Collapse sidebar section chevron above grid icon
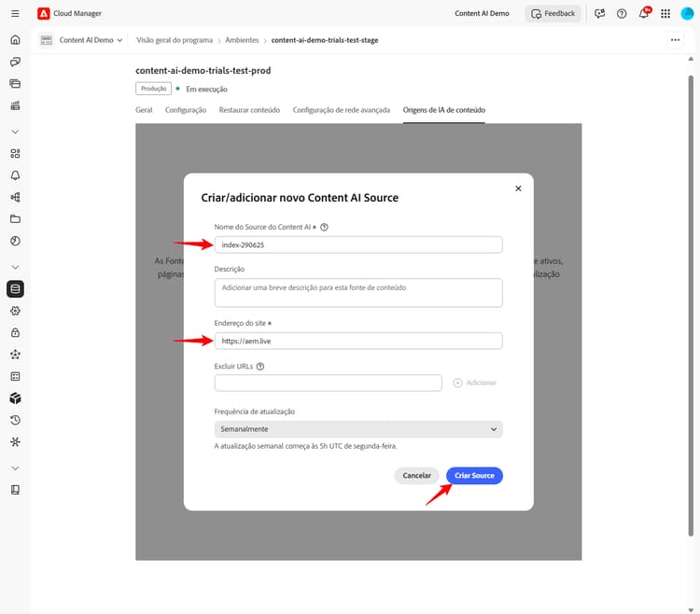The image size is (700, 614). pyautogui.click(x=15, y=132)
